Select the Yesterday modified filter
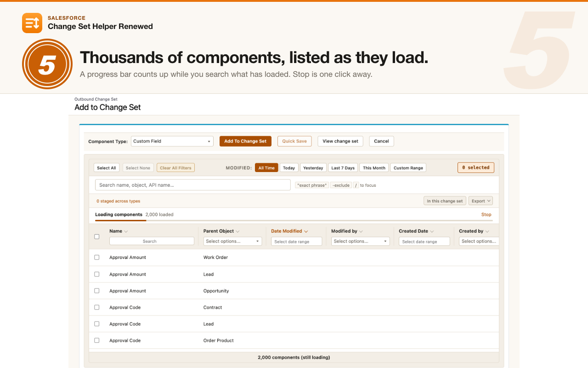This screenshot has height=368, width=588. click(313, 168)
